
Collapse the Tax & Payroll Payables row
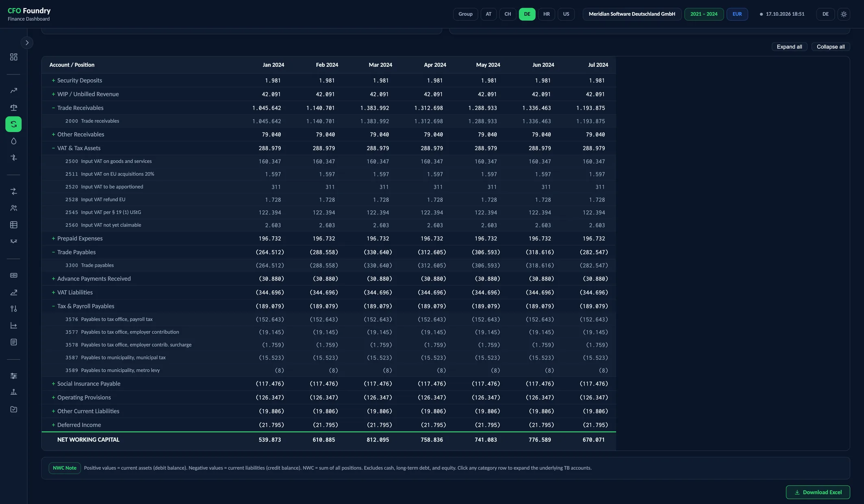(x=329, y=306)
